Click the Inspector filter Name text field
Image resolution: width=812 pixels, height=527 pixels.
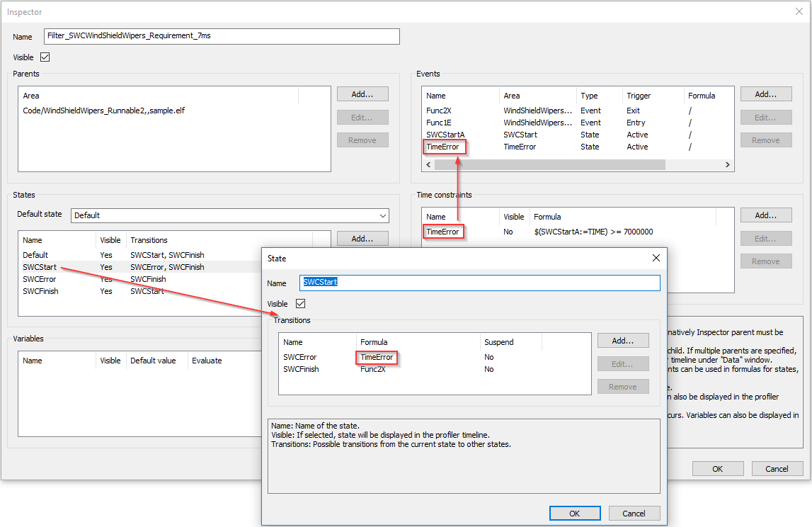click(222, 36)
